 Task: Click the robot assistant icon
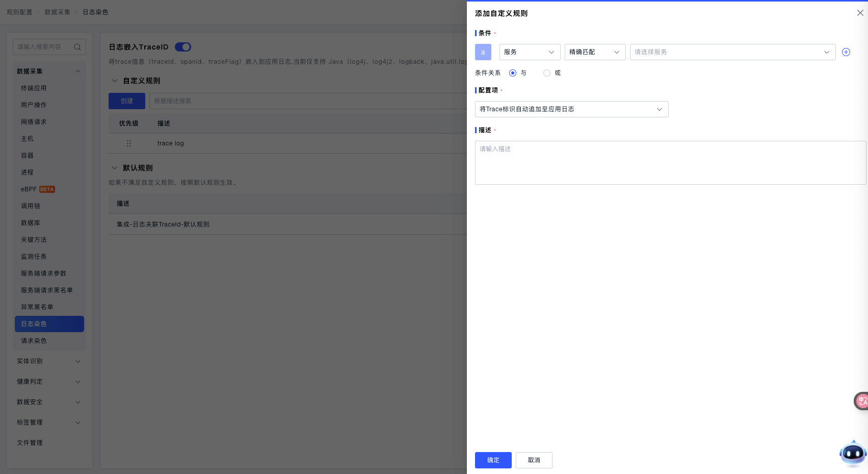[x=853, y=453]
